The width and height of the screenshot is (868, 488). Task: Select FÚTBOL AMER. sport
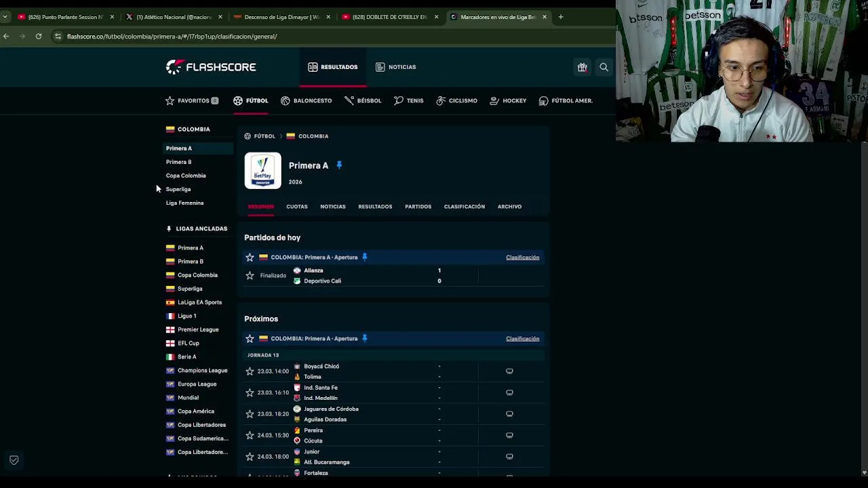tap(566, 100)
